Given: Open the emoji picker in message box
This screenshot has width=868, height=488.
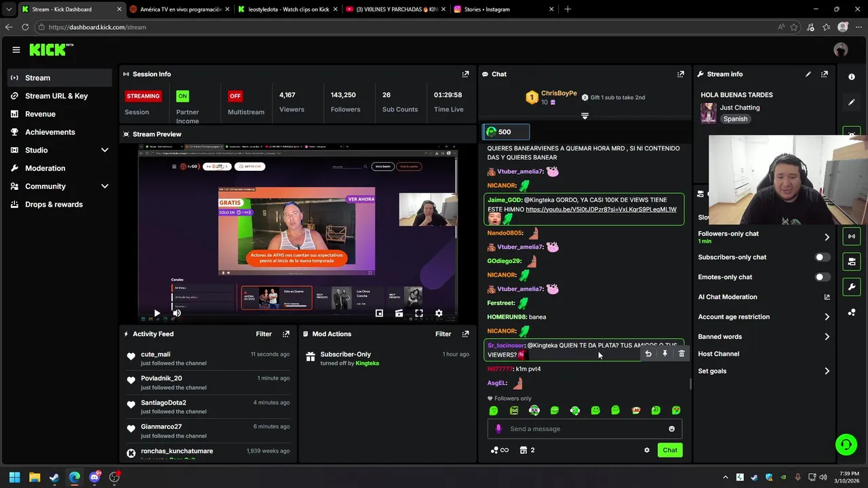Looking at the screenshot, I should [x=672, y=428].
